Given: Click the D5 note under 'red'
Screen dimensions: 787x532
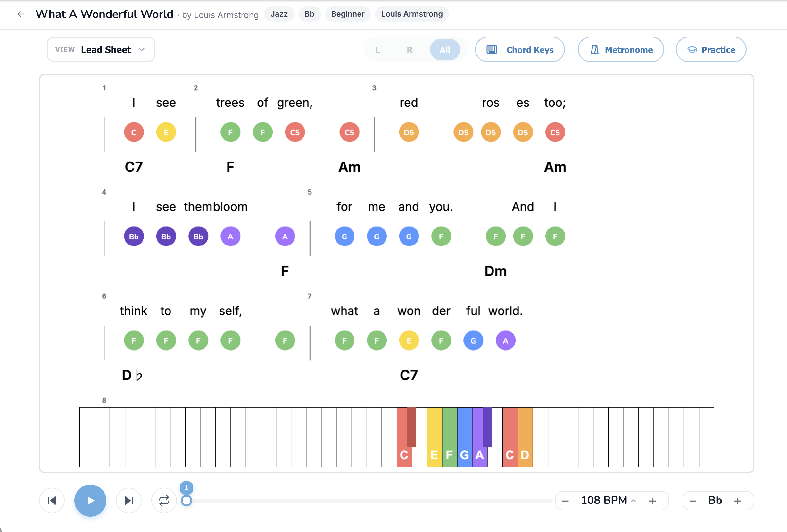Looking at the screenshot, I should tap(409, 132).
